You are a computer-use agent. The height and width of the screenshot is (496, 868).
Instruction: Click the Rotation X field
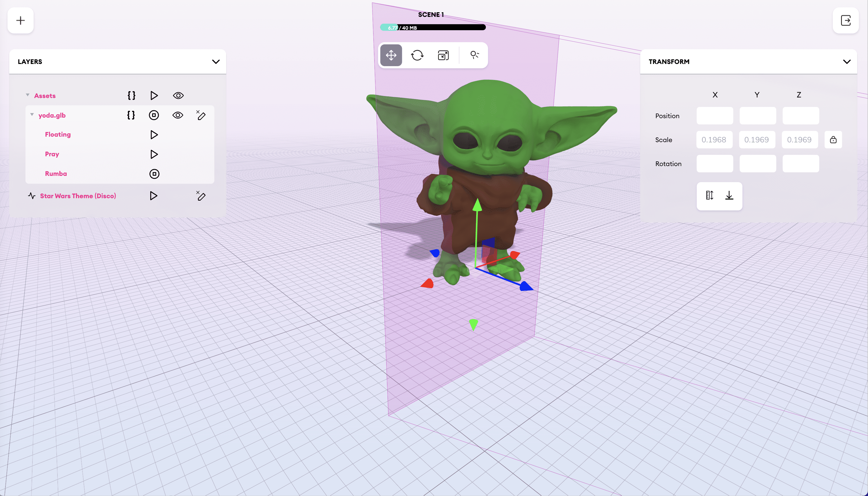pos(715,164)
